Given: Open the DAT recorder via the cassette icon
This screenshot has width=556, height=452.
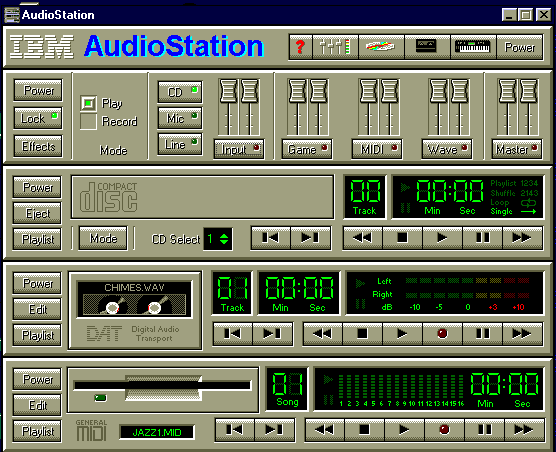Looking at the screenshot, I should click(427, 47).
